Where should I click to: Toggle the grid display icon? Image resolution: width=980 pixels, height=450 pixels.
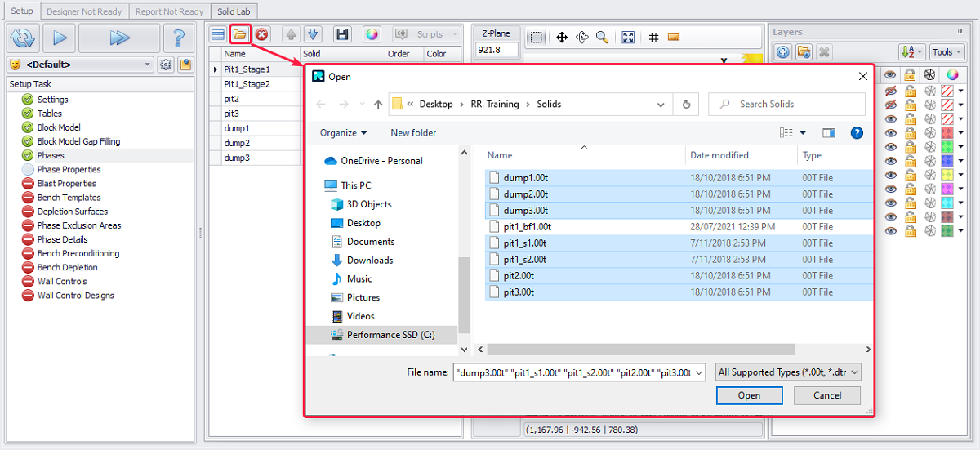[x=653, y=38]
